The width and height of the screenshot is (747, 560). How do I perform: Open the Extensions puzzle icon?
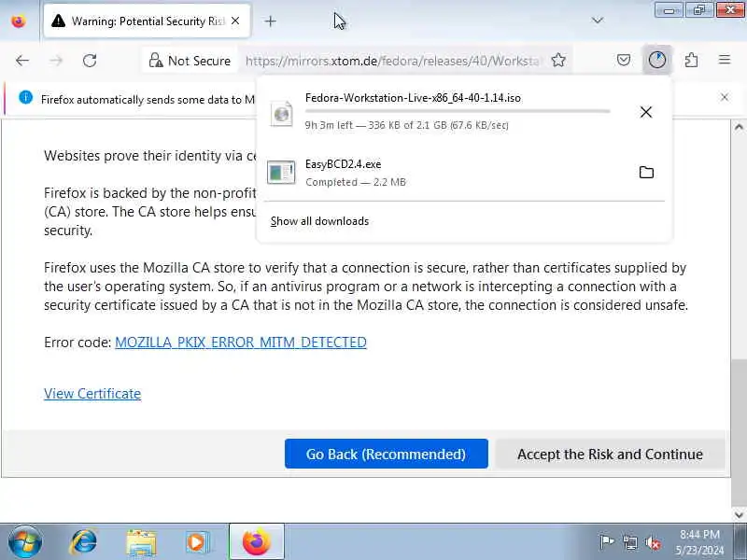691,60
